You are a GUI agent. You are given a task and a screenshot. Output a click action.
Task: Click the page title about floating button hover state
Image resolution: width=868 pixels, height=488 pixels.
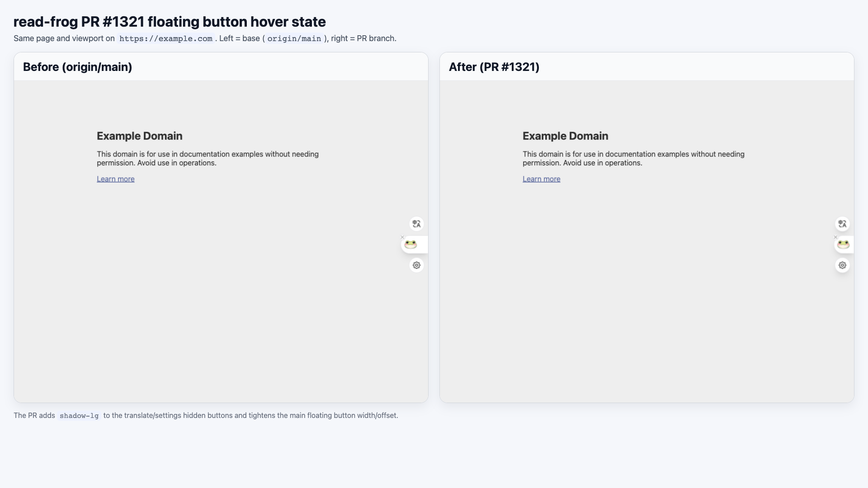click(170, 21)
